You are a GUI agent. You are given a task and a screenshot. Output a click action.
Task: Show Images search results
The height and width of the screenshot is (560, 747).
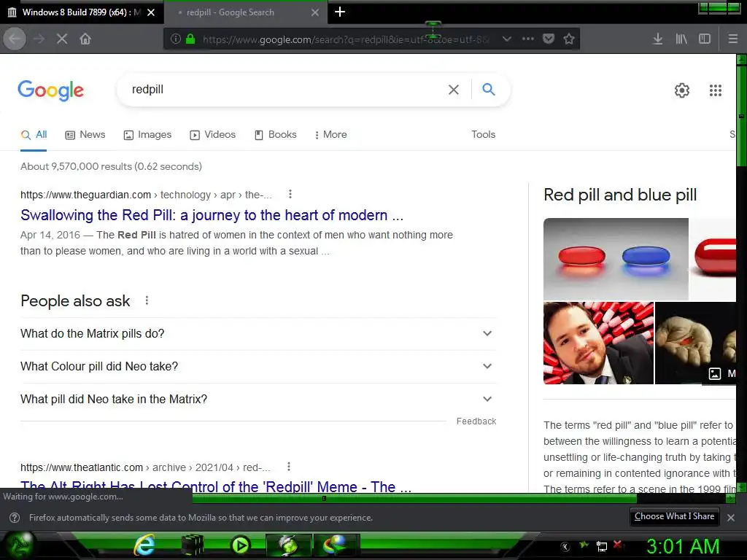point(147,135)
